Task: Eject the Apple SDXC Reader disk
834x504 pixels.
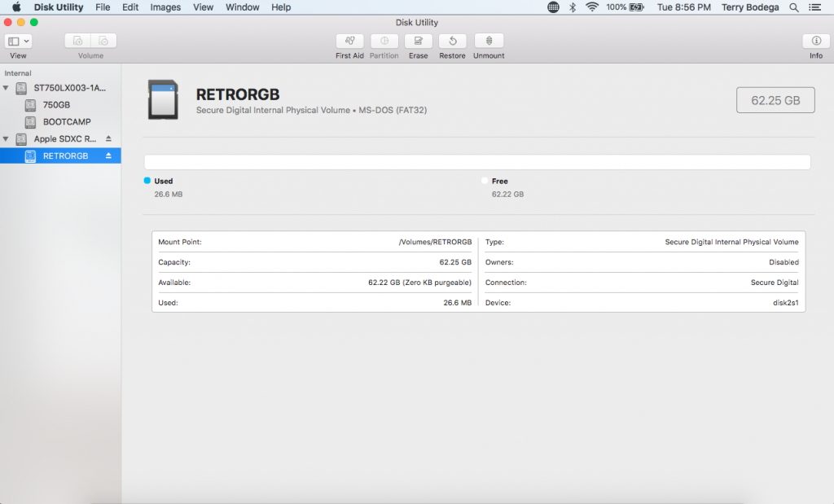Action: [108, 139]
